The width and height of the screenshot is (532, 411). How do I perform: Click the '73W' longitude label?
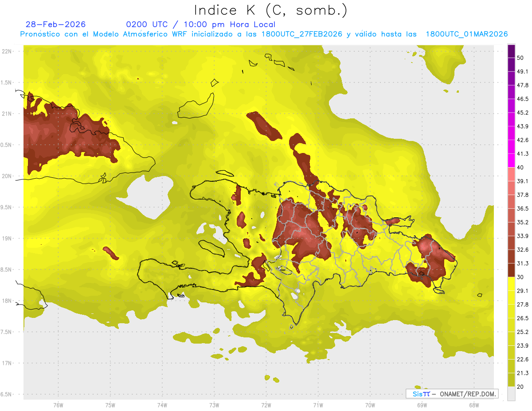(x=214, y=406)
